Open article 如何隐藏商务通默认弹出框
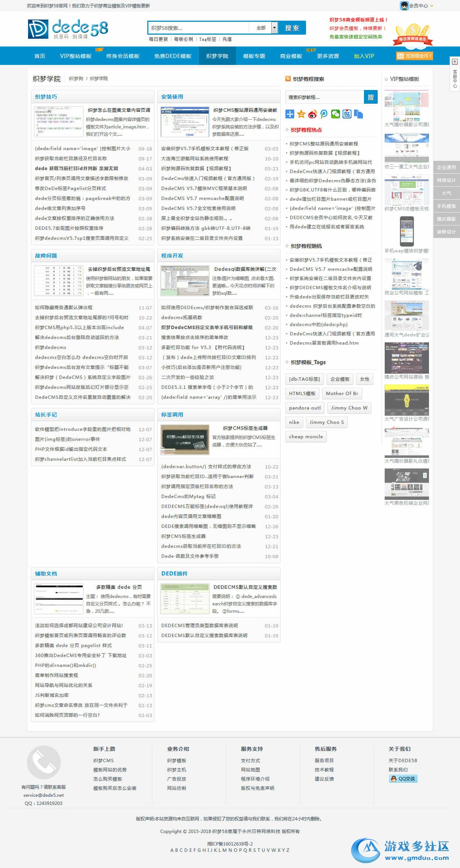Screen dimensions: 460x868 click(64, 308)
